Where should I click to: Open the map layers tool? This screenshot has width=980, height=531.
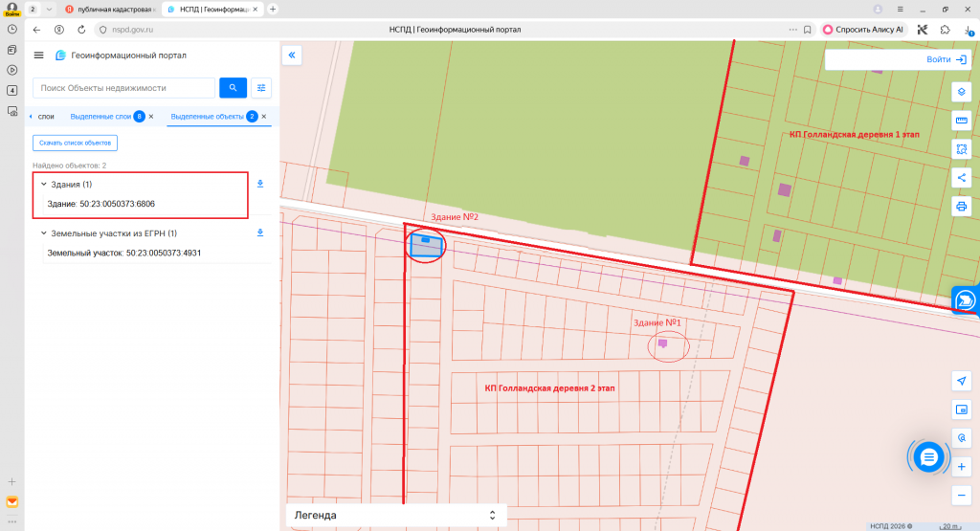tap(961, 92)
